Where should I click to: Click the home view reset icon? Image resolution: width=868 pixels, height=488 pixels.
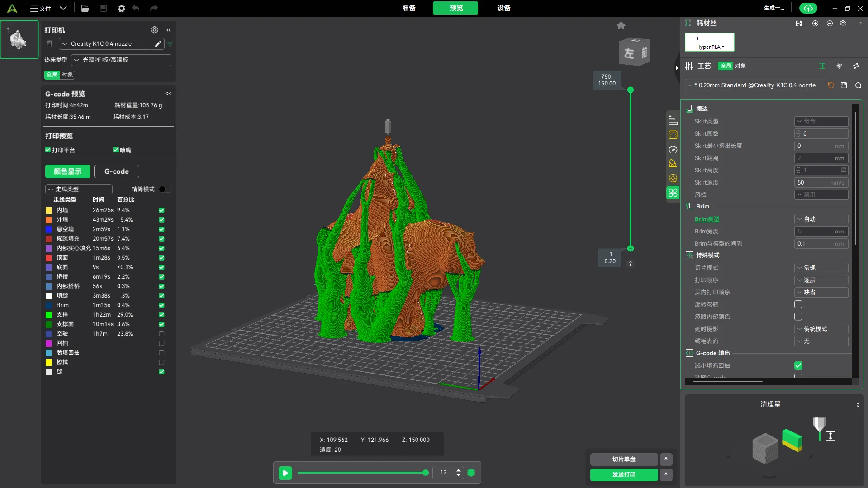coord(621,26)
